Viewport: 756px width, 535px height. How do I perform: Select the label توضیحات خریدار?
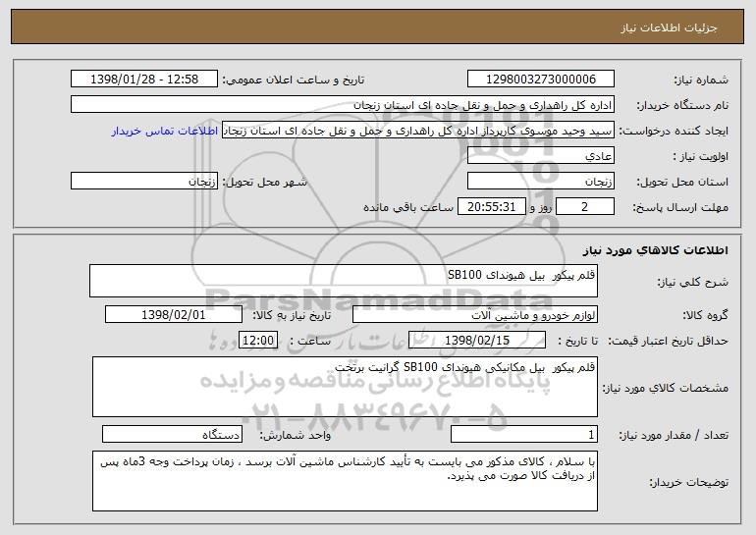(x=688, y=482)
